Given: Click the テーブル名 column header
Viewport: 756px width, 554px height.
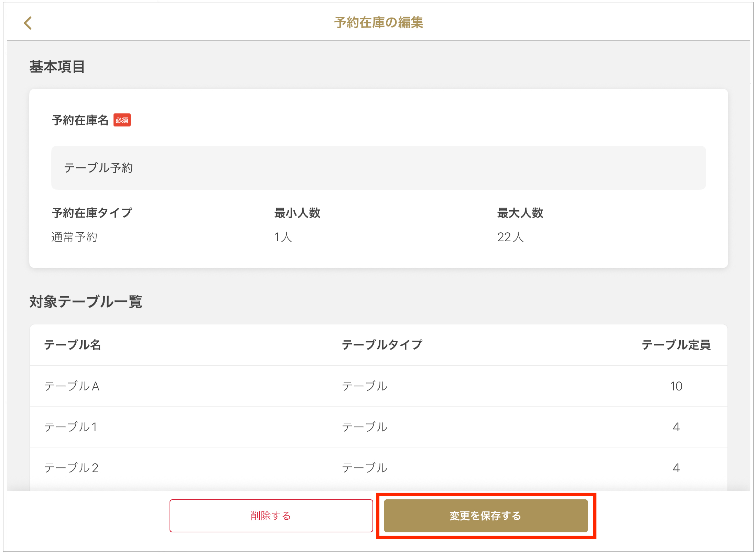Looking at the screenshot, I should coord(73,345).
